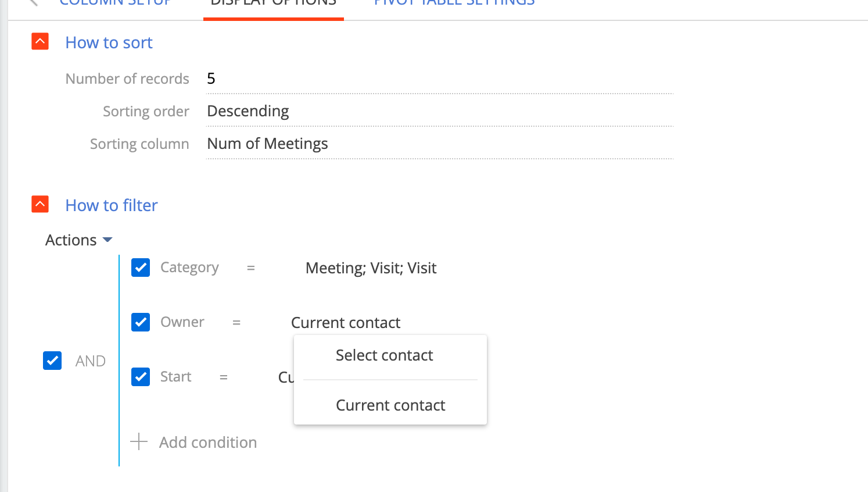Click the AND logical operator label
Viewport: 868px width, 492px height.
click(x=91, y=361)
